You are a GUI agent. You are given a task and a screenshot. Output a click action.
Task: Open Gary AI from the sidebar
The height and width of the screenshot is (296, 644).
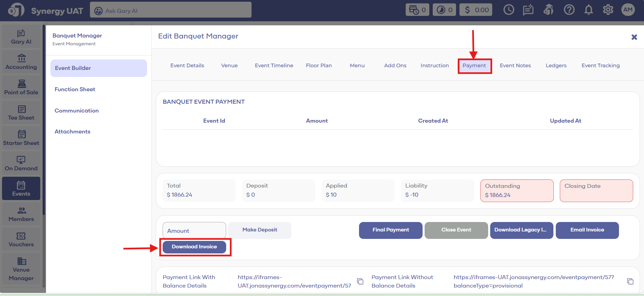[x=21, y=37]
